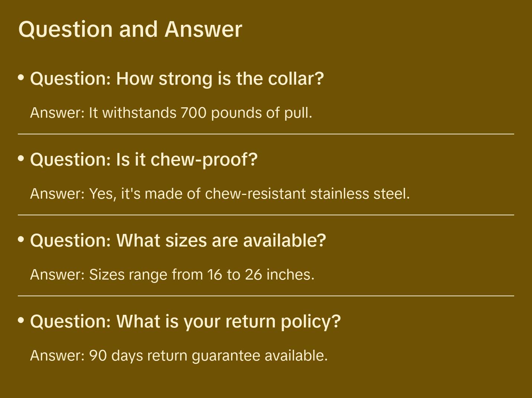Viewport: 532px width, 398px height.
Task: Expand the "What sizes are available?" question
Action: [178, 241]
